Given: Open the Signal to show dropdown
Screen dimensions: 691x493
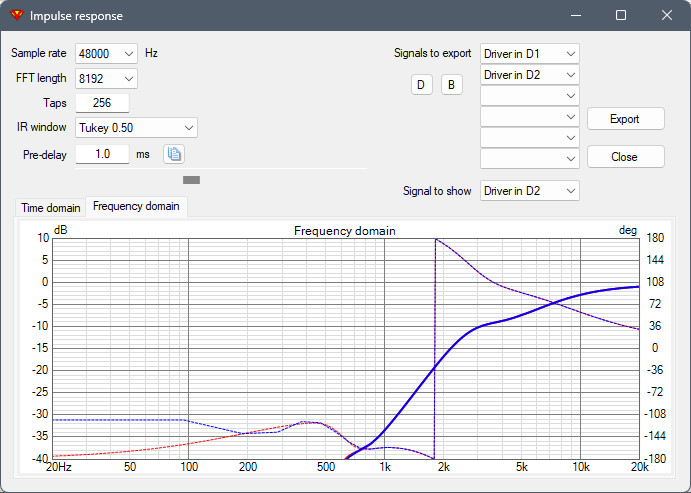Looking at the screenshot, I should [x=530, y=191].
